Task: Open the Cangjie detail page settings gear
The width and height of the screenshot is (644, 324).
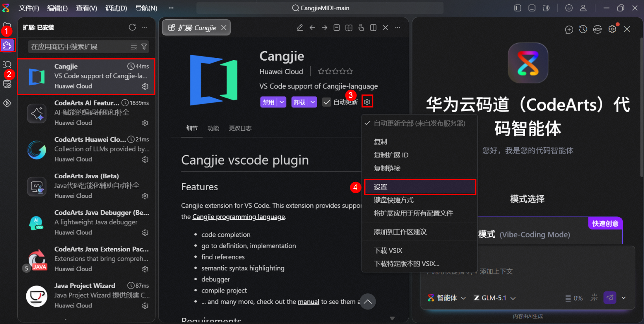Action: point(367,102)
